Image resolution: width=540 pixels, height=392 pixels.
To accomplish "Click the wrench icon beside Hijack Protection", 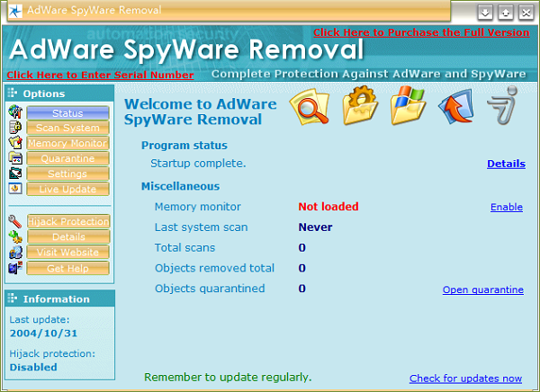I will pyautogui.click(x=14, y=221).
